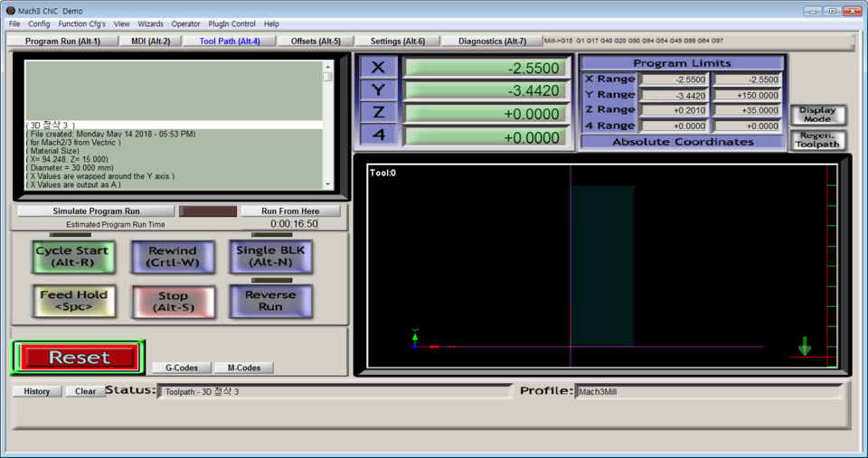The height and width of the screenshot is (458, 868).
Task: Click the Profile field Mach3Mill
Action: pos(708,392)
